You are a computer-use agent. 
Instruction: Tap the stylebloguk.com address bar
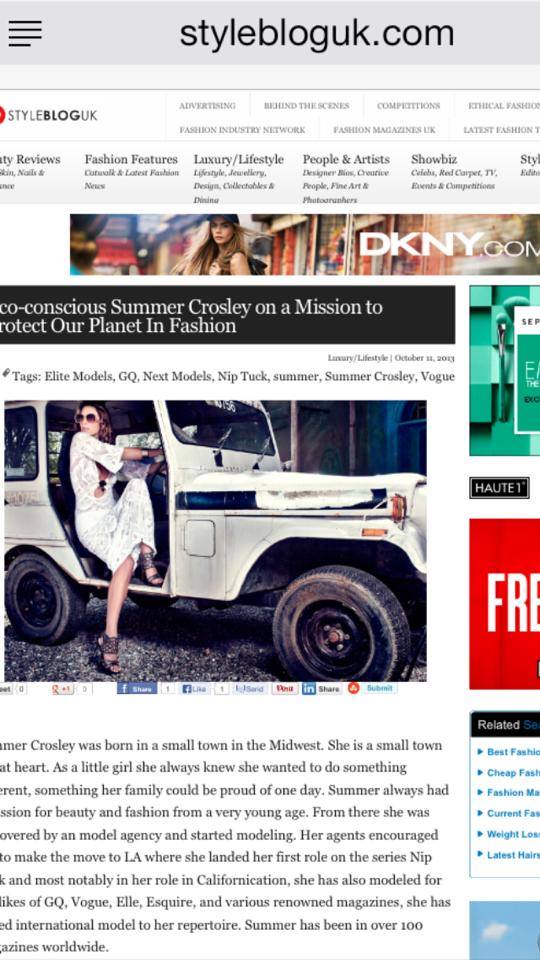[x=317, y=33]
